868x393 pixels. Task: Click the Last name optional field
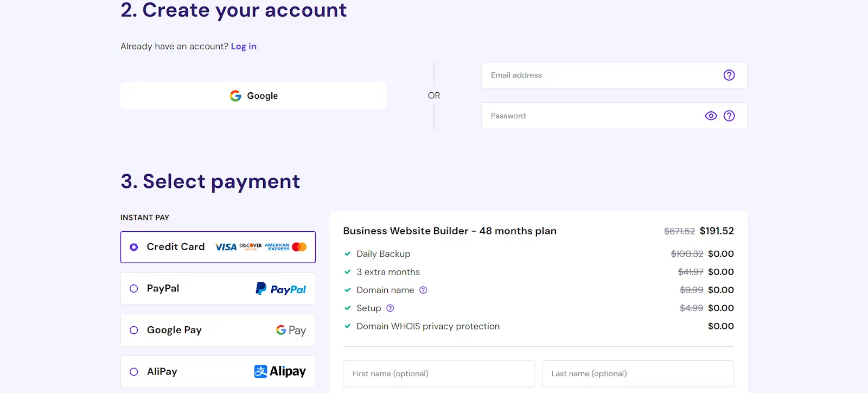click(637, 373)
